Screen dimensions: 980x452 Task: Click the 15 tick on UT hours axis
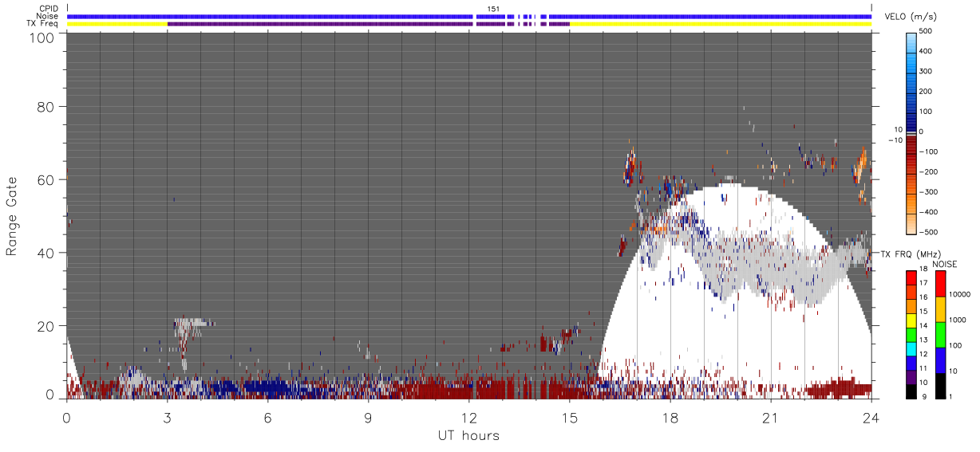click(x=569, y=418)
